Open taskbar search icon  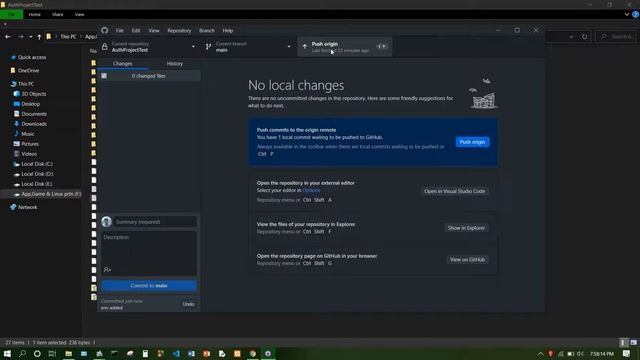[x=22, y=353]
